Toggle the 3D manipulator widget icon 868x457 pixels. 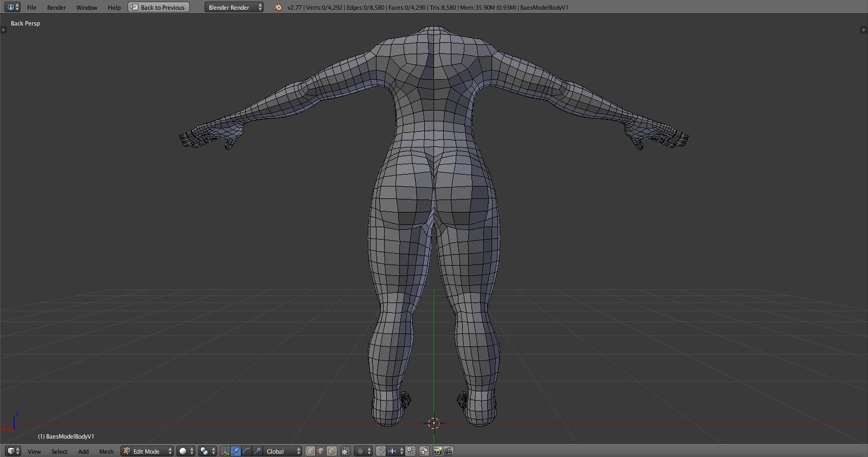(x=225, y=451)
